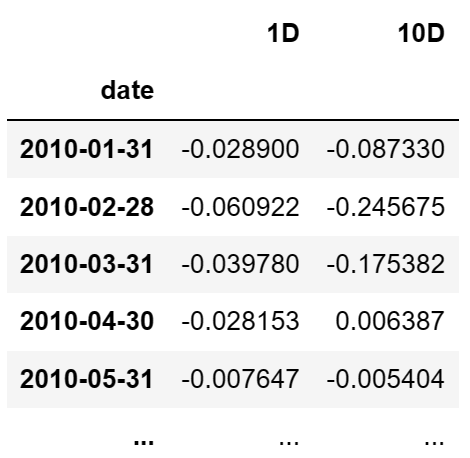Click the 1D value -0.007647

pyautogui.click(x=240, y=379)
